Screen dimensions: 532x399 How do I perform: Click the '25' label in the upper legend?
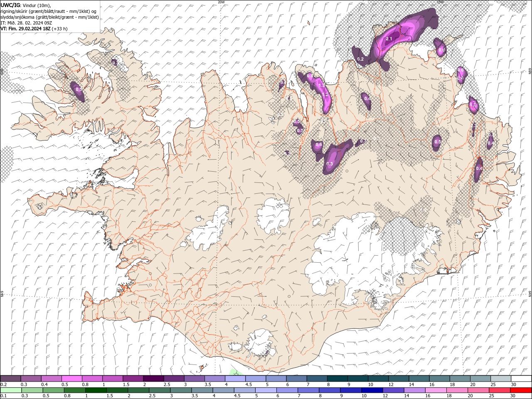(493, 384)
